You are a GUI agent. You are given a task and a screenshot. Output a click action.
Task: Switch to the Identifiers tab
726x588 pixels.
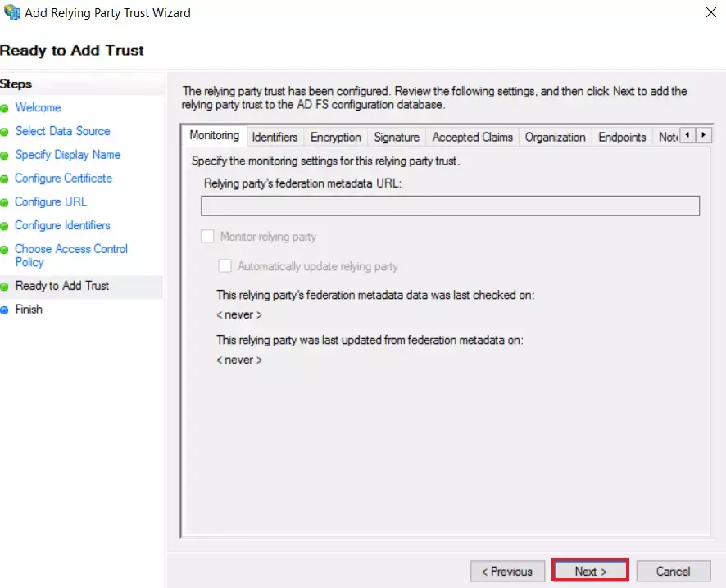[x=275, y=137]
